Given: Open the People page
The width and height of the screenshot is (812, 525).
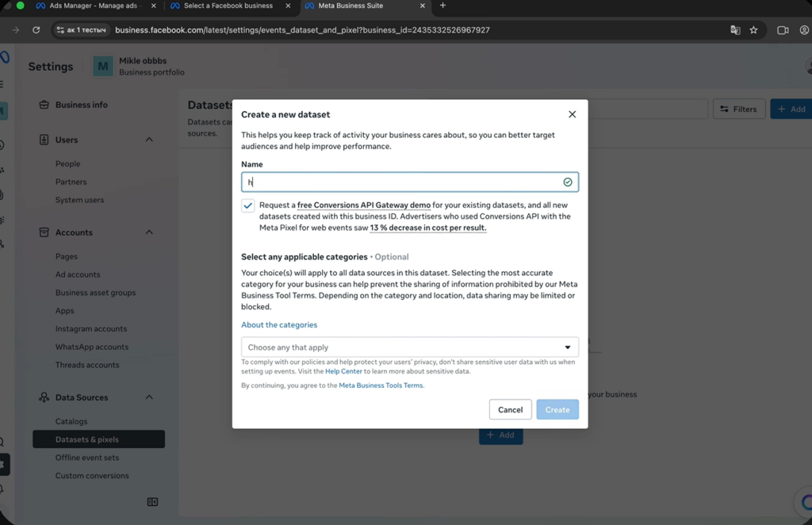Looking at the screenshot, I should point(68,163).
